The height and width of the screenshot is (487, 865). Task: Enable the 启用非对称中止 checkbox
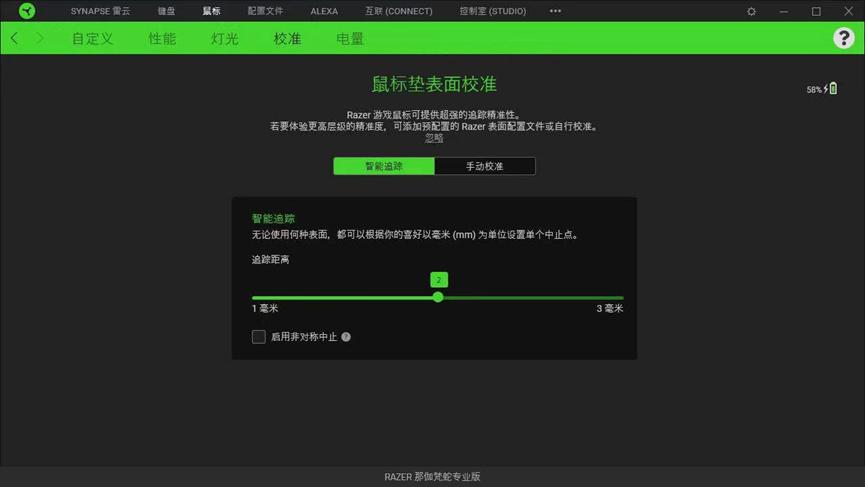coord(259,336)
